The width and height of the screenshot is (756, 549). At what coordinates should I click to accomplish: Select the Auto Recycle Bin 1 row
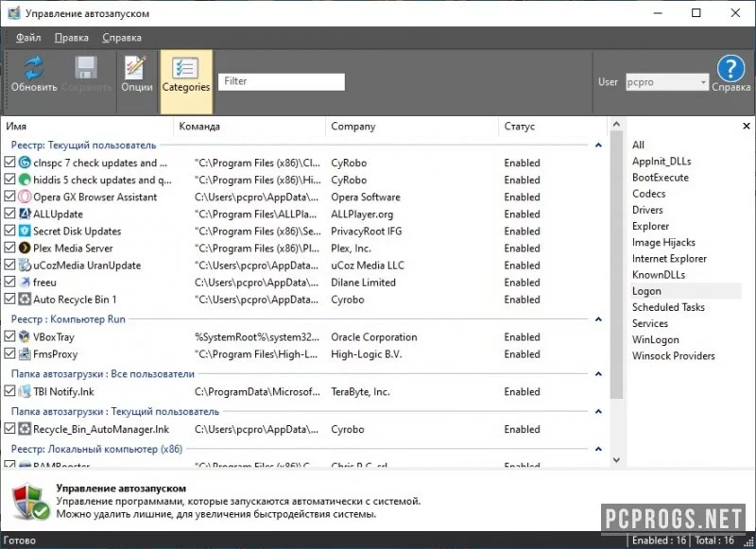(x=303, y=300)
